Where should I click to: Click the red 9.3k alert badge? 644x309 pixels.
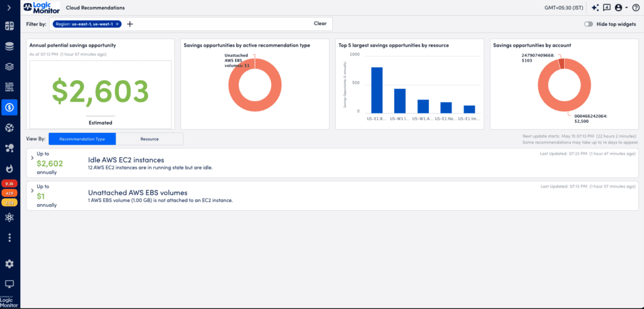coord(9,184)
